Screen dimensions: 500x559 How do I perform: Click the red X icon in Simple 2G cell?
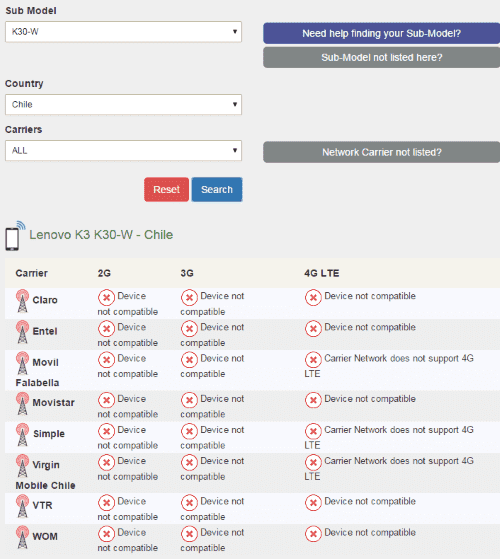point(106,431)
